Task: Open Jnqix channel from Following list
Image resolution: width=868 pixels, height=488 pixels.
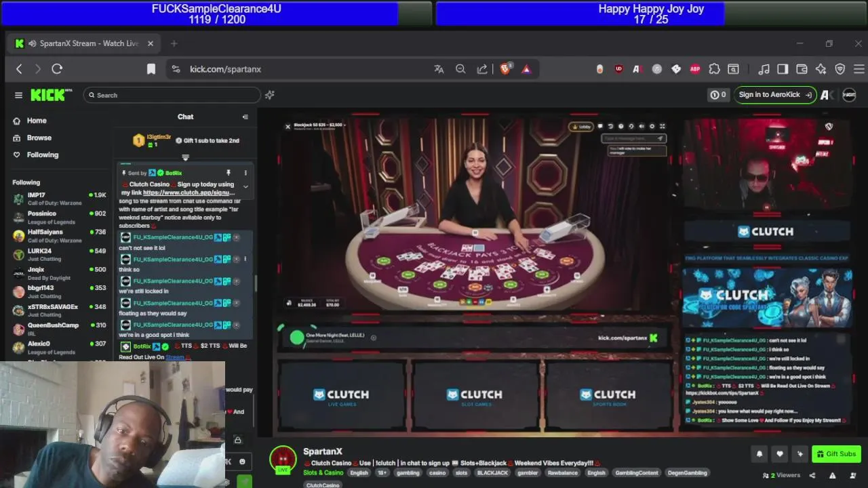Action: click(x=60, y=272)
